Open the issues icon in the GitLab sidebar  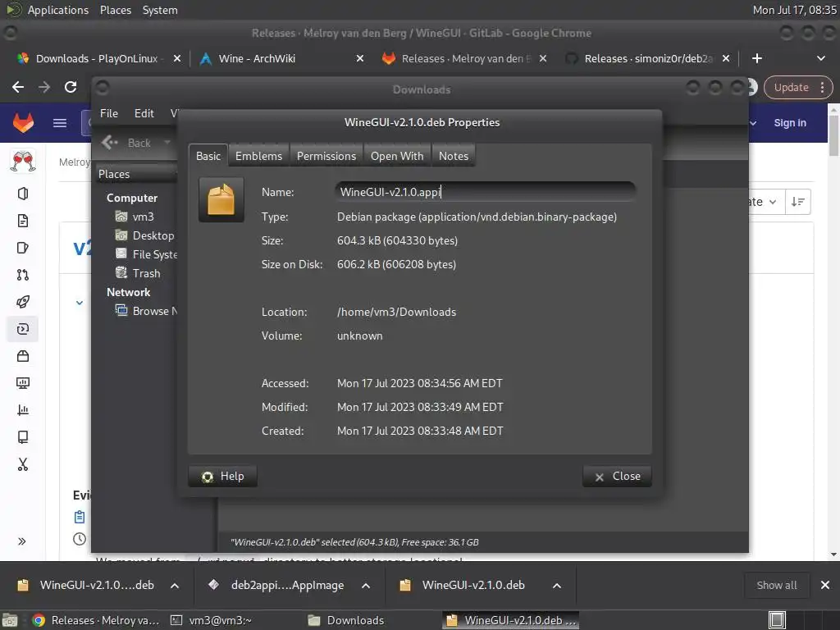click(22, 248)
